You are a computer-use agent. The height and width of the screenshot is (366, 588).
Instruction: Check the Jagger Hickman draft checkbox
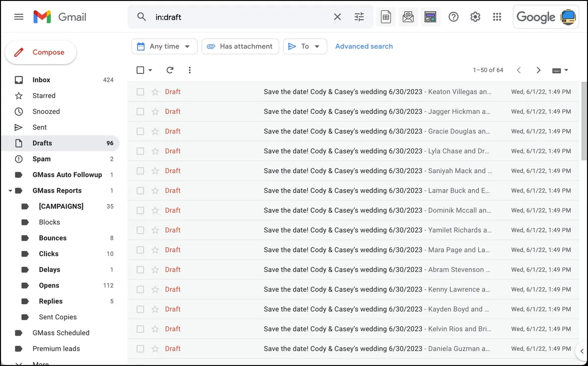(x=140, y=111)
